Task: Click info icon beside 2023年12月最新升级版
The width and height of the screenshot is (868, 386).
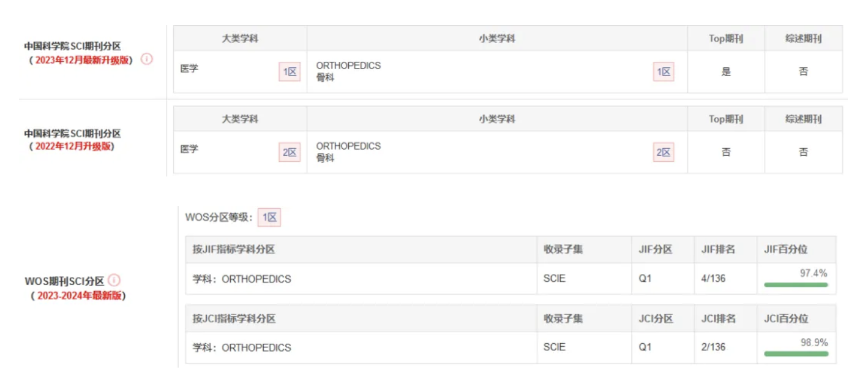Action: coord(147,59)
